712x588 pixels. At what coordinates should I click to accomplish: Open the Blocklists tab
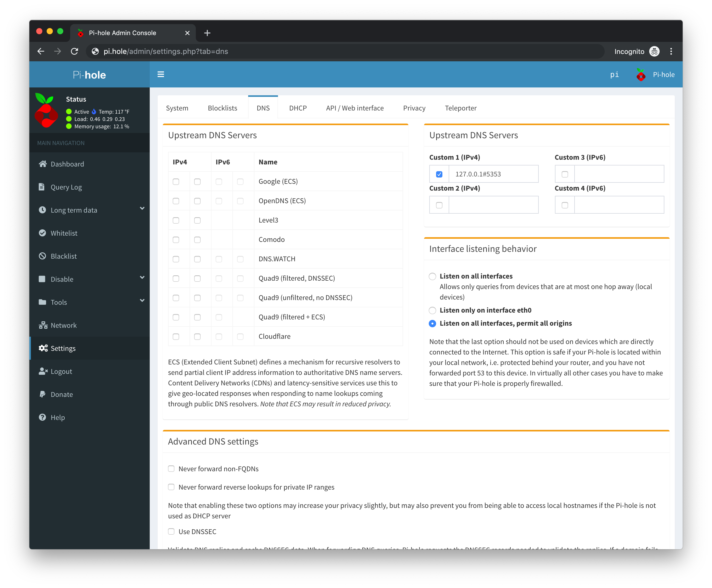coord(222,108)
